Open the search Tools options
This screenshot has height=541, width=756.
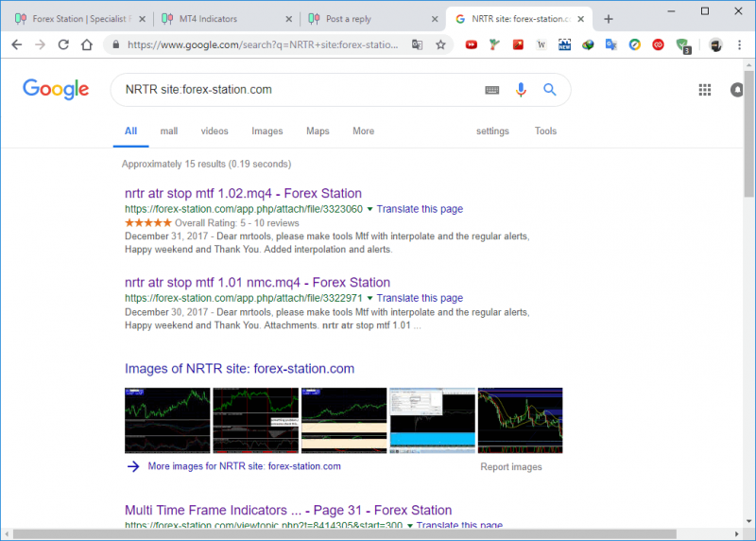click(545, 131)
